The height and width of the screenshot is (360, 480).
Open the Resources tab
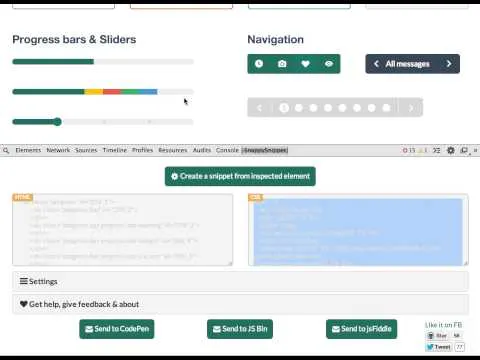coord(173,150)
